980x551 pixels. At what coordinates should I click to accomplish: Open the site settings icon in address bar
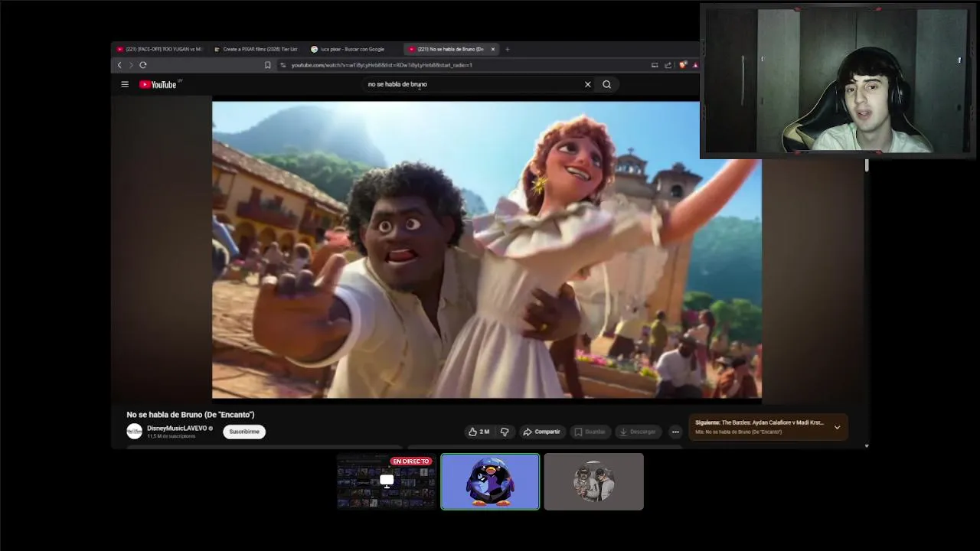coord(283,65)
